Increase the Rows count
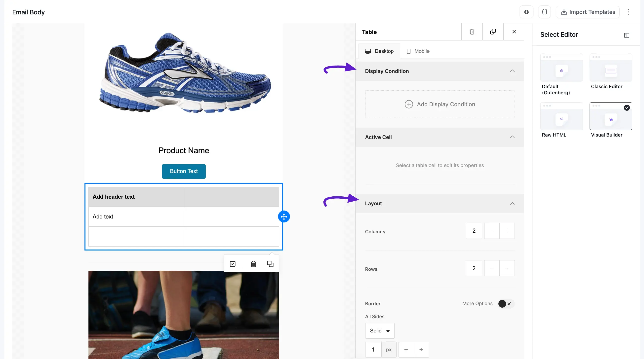Screen dimensions: 644x359 pos(507,268)
